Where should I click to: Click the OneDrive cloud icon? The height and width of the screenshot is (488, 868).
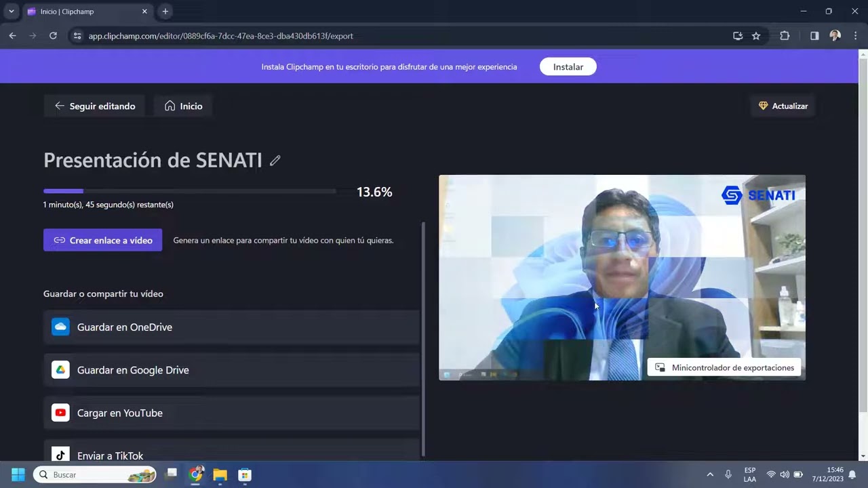click(60, 327)
